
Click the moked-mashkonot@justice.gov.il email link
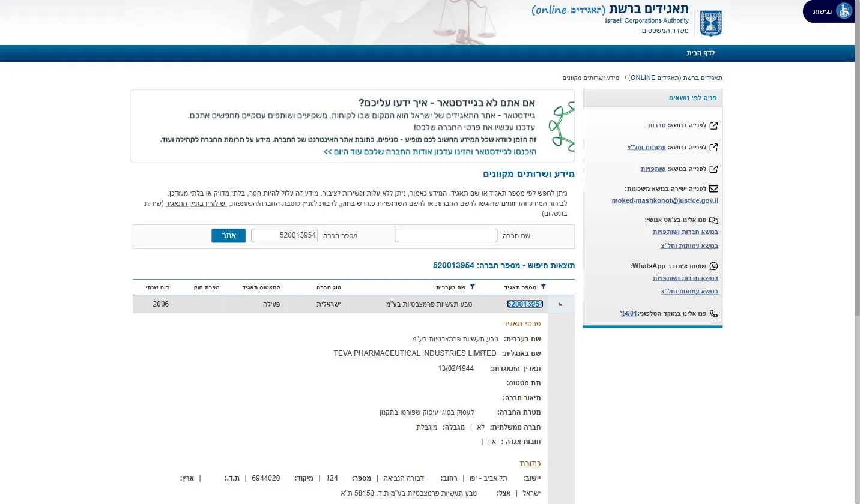click(x=665, y=200)
